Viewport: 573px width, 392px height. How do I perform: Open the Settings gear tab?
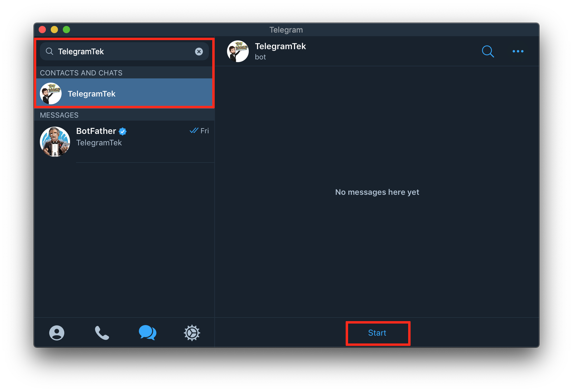click(x=192, y=333)
